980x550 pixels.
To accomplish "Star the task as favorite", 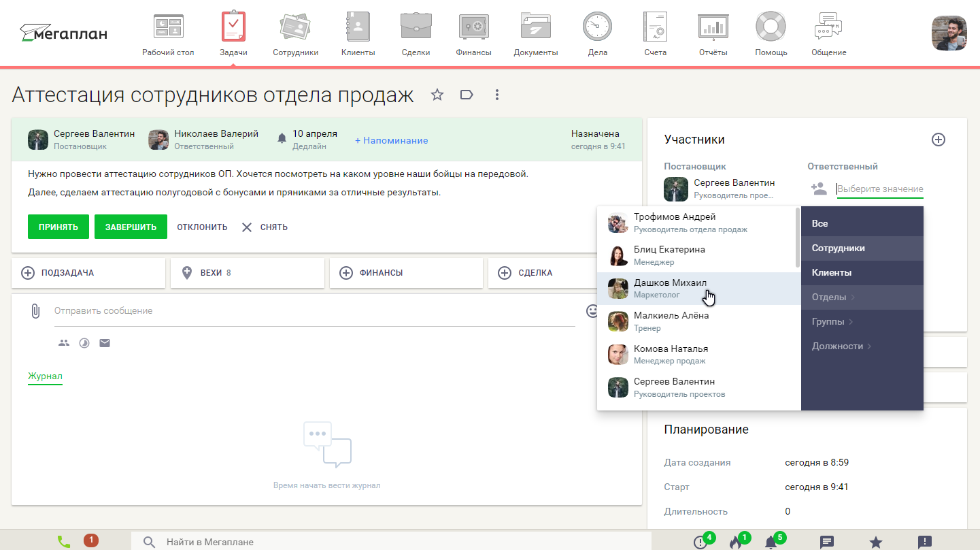I will pos(437,95).
